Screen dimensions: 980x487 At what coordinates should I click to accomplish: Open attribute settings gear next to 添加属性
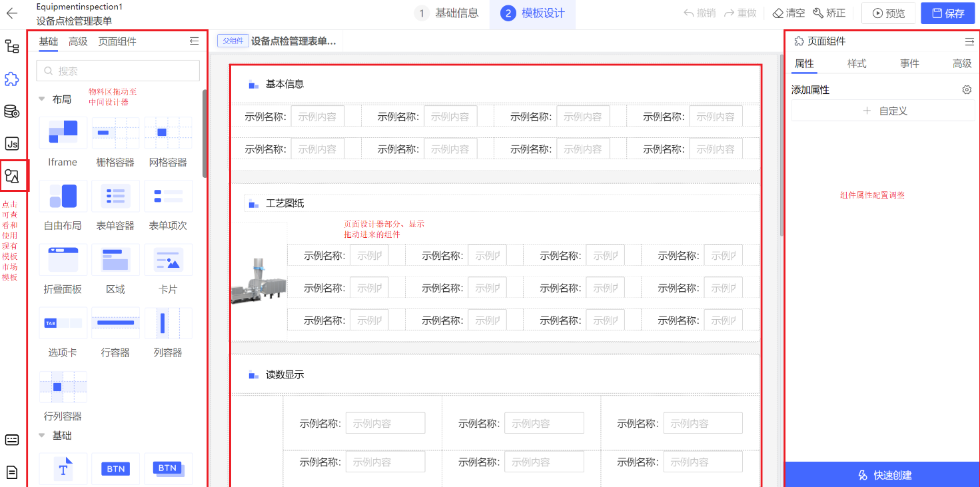(967, 89)
